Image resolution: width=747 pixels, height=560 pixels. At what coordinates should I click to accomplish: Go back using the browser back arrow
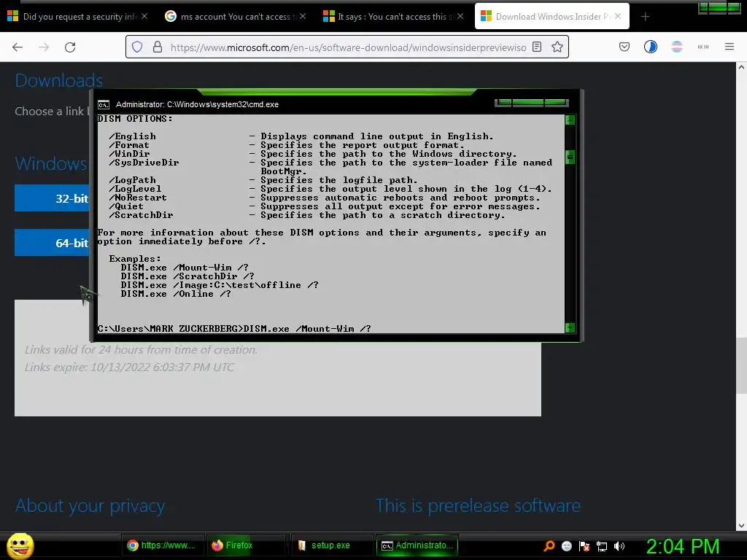click(x=18, y=47)
